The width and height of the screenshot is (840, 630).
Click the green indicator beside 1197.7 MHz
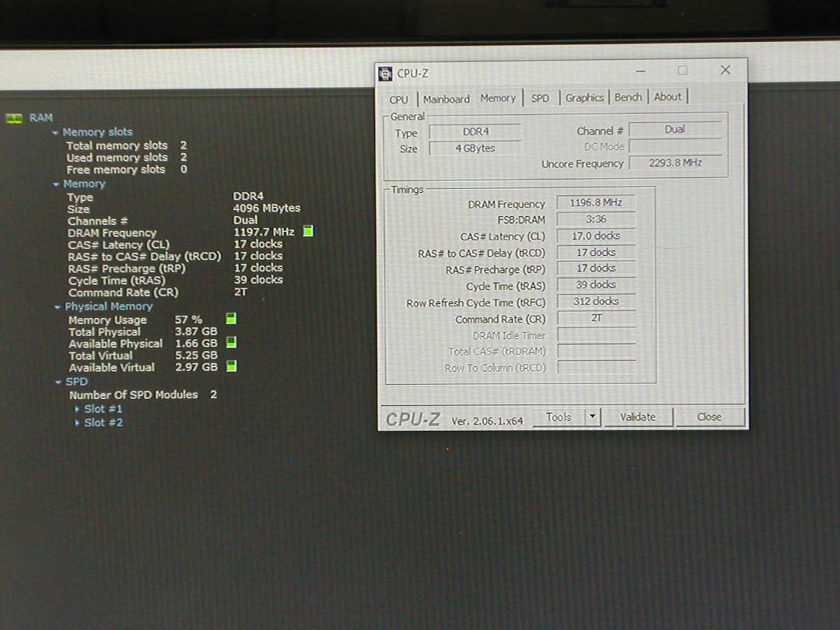(308, 232)
